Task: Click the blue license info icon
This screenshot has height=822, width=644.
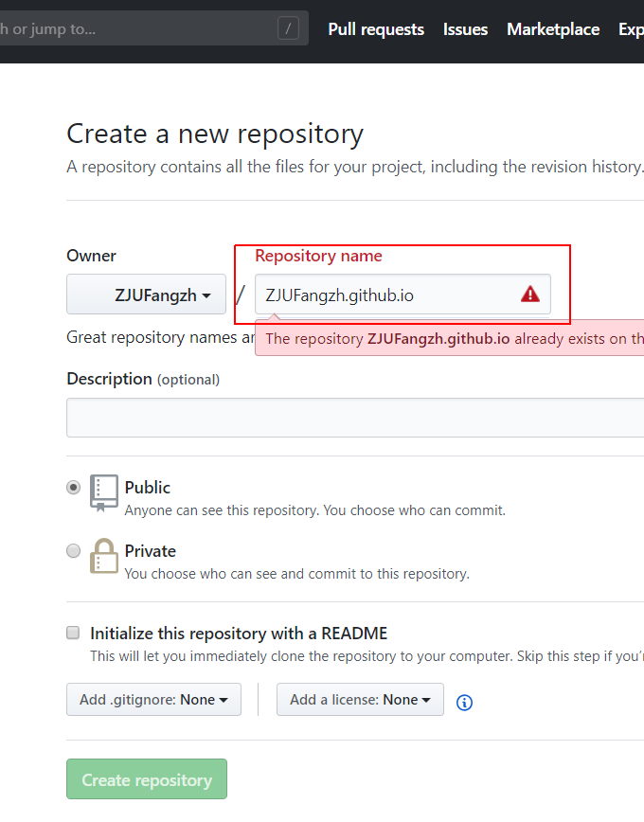Action: point(464,703)
